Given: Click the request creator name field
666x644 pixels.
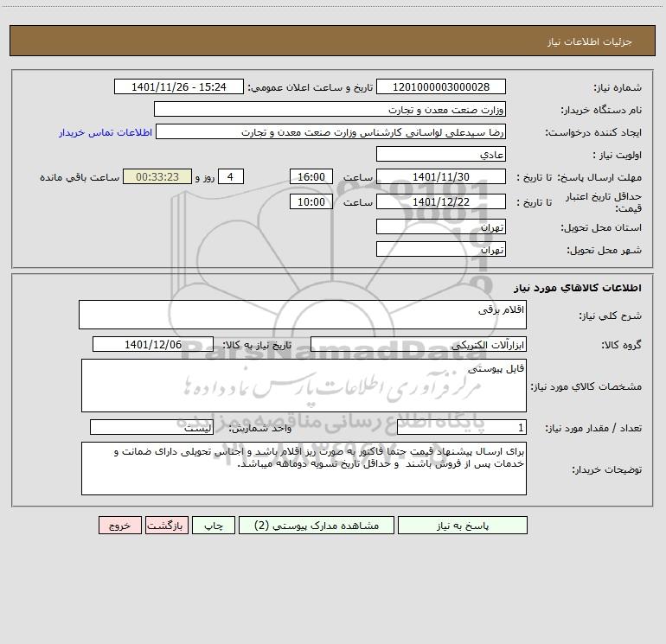Looking at the screenshot, I should click(x=330, y=131).
